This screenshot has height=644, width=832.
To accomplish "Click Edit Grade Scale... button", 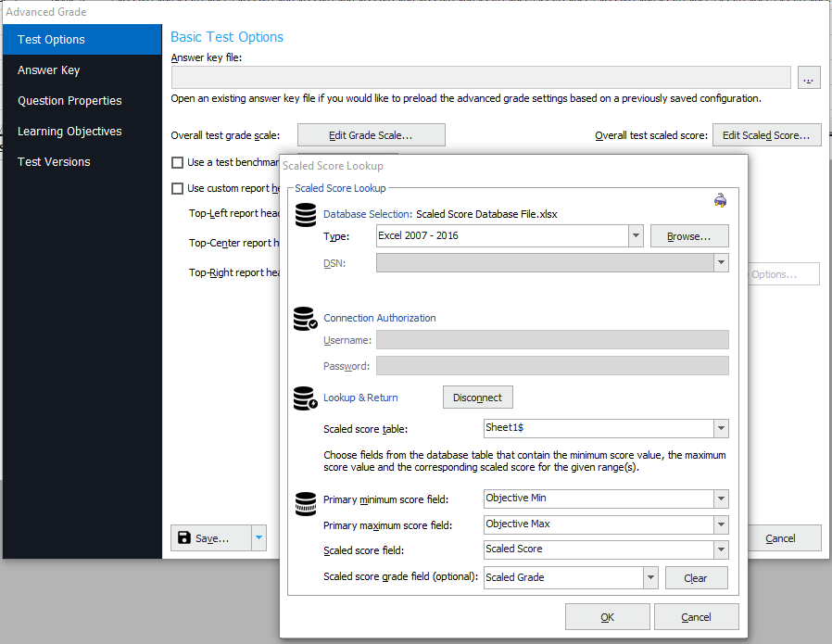I will pos(371,135).
